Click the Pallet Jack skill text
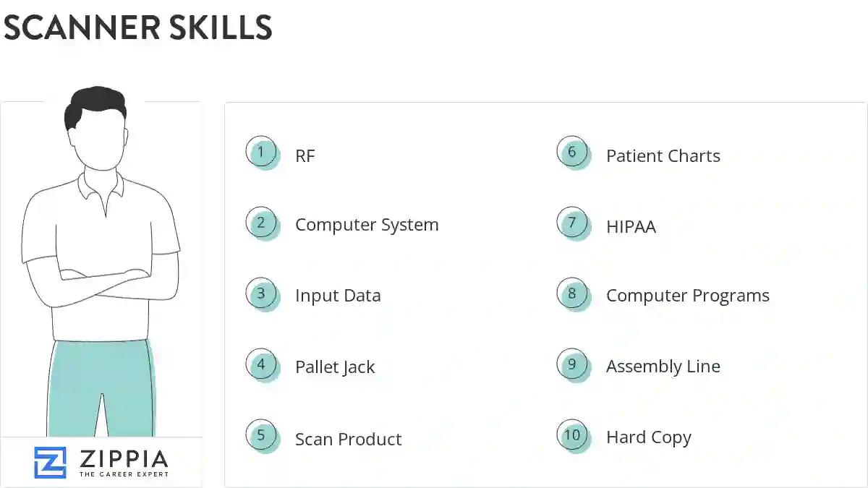 (335, 367)
